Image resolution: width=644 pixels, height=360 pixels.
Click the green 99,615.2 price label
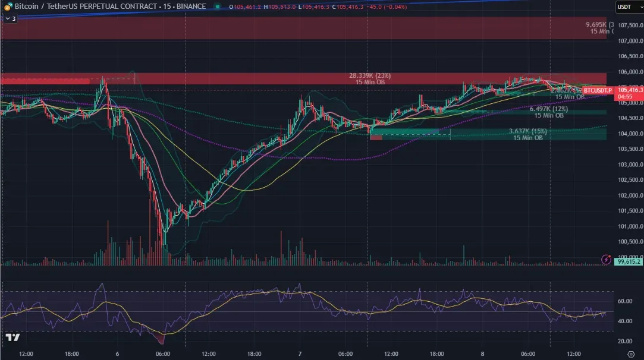tap(629, 261)
